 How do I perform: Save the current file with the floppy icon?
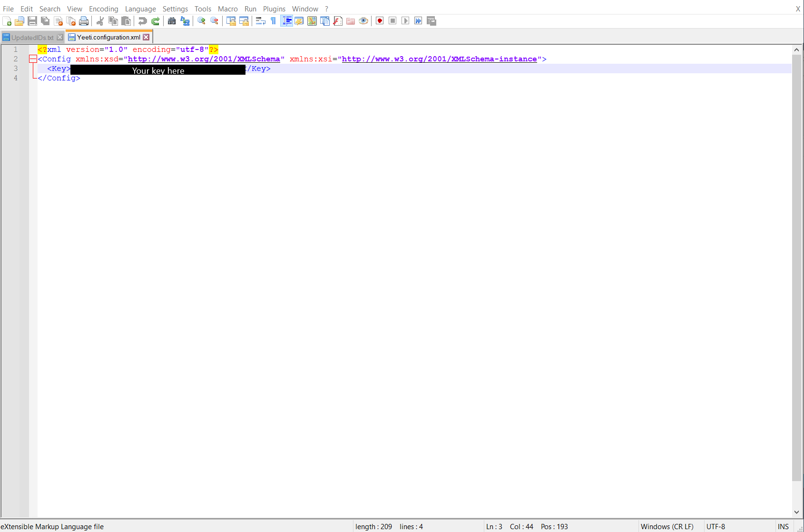point(32,21)
